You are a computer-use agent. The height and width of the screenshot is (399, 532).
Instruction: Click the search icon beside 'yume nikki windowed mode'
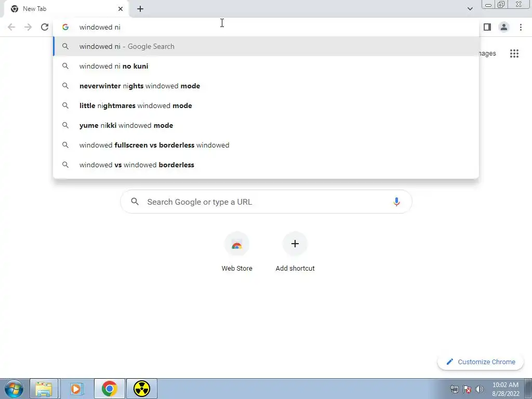(65, 125)
